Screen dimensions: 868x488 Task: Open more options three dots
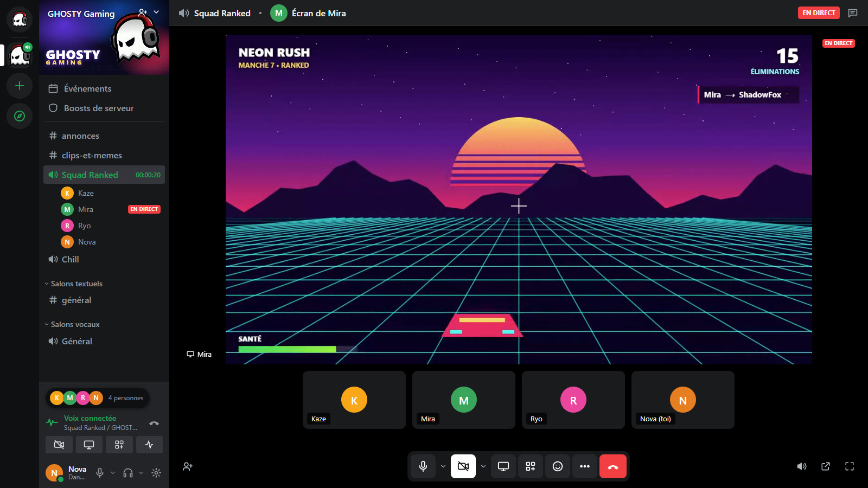point(585,466)
